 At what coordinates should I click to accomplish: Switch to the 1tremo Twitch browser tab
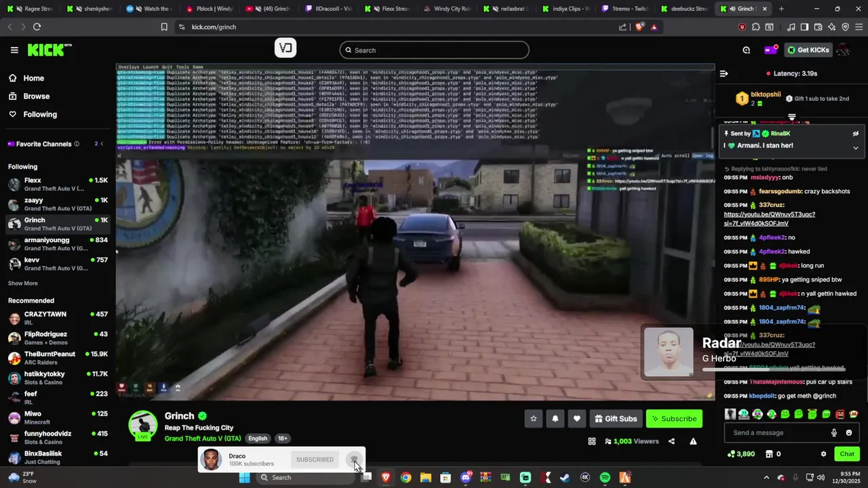click(x=627, y=9)
